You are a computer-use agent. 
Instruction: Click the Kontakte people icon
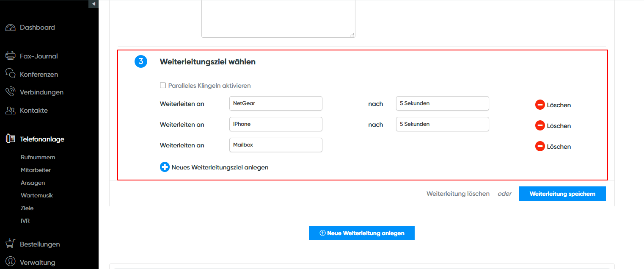[x=10, y=111]
